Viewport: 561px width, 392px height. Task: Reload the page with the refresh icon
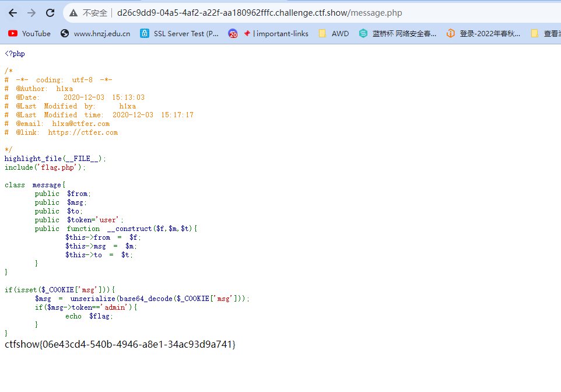pos(50,13)
